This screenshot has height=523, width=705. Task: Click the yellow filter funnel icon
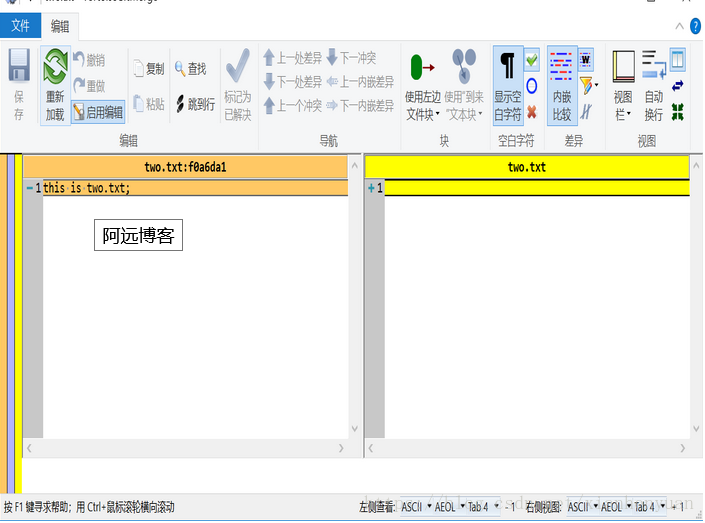tap(586, 85)
